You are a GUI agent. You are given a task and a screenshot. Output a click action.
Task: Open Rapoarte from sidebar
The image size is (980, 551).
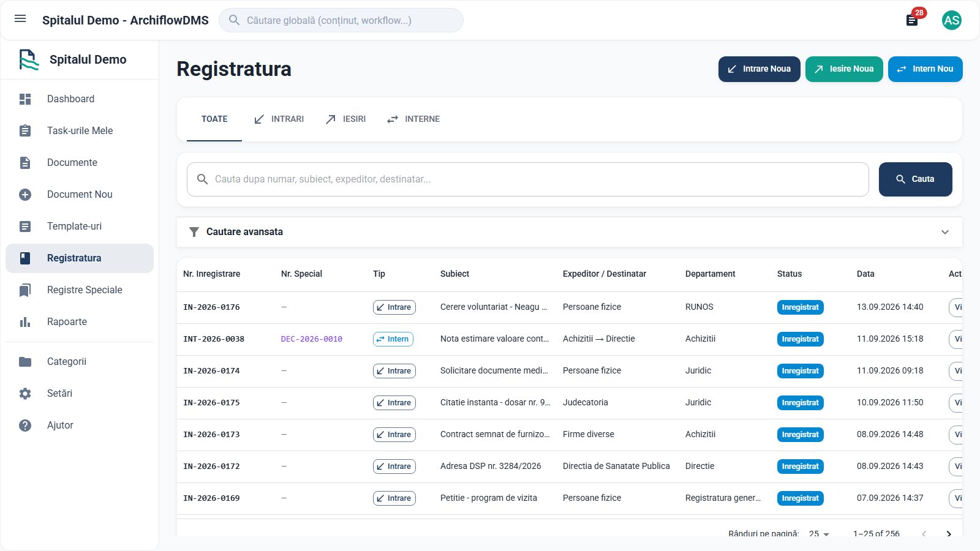pos(80,321)
